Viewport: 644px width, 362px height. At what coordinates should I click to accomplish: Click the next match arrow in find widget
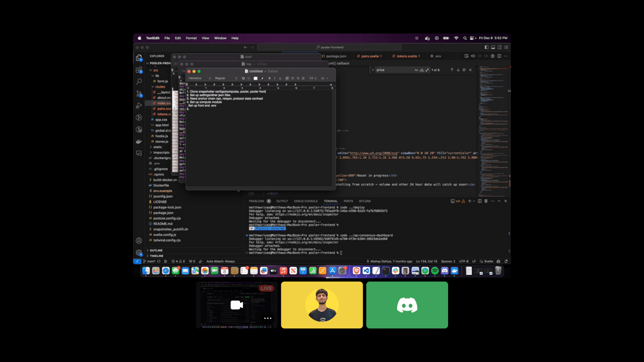click(458, 70)
